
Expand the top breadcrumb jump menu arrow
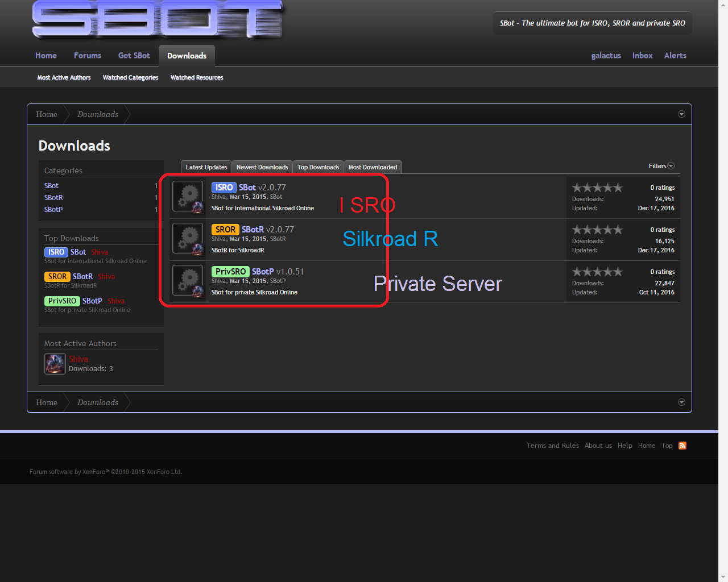(x=681, y=114)
